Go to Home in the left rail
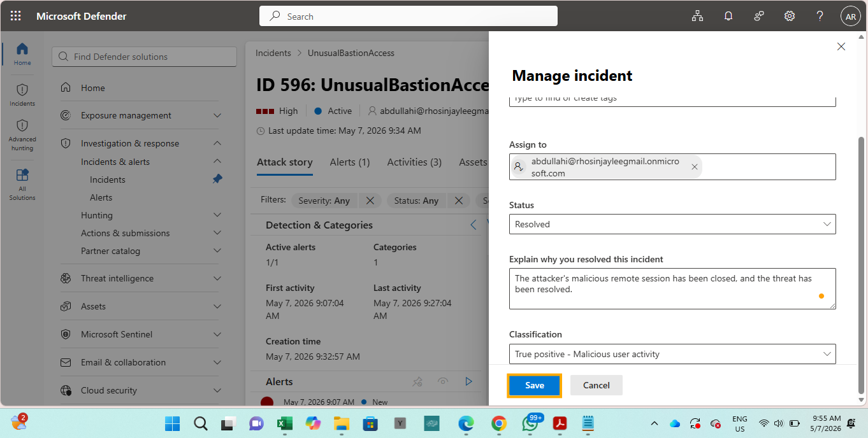Image resolution: width=868 pixels, height=438 pixels. point(22,54)
